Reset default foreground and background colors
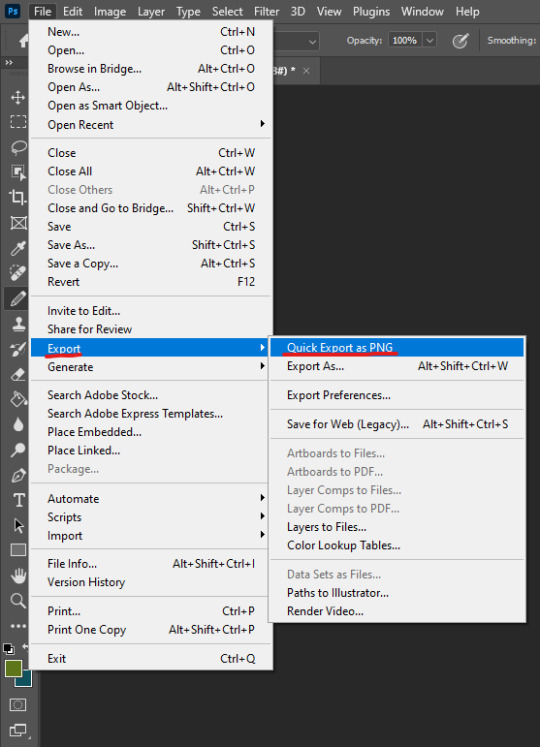 pos(8,648)
